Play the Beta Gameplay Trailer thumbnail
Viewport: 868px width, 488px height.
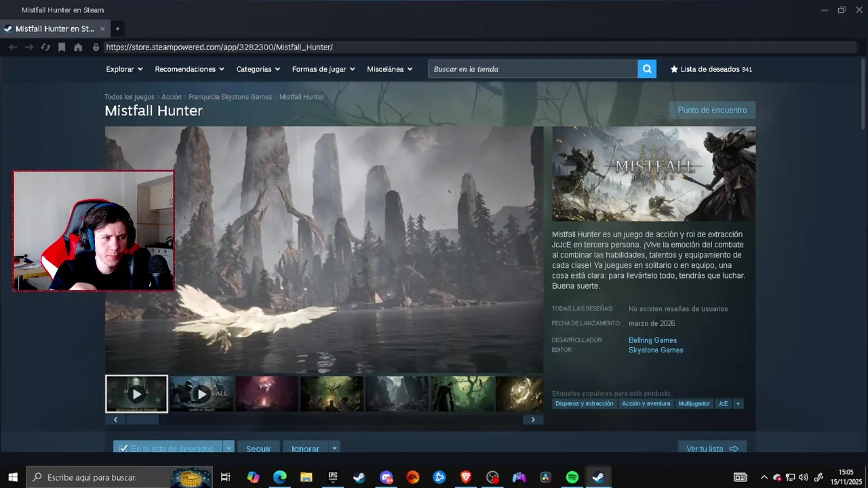point(136,394)
